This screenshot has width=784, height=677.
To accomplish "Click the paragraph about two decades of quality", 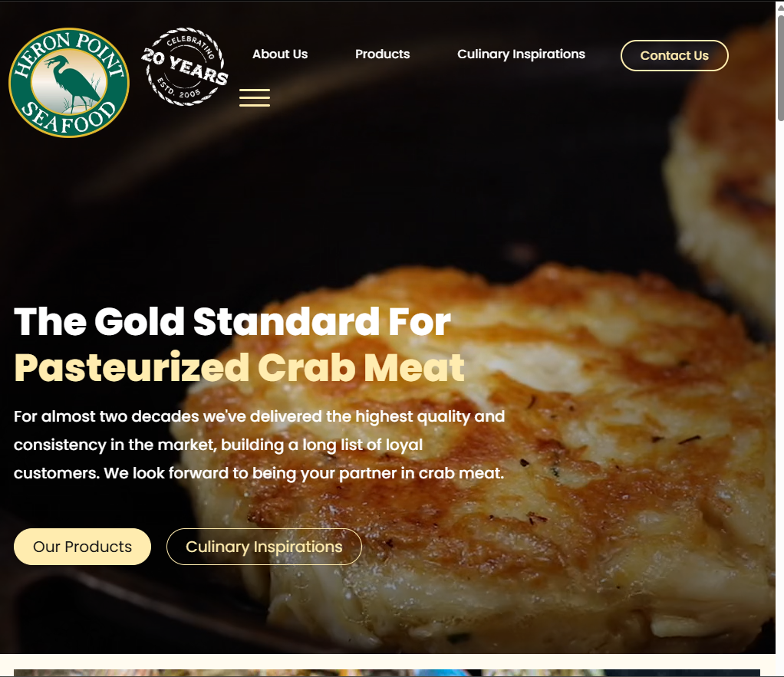I will [259, 445].
